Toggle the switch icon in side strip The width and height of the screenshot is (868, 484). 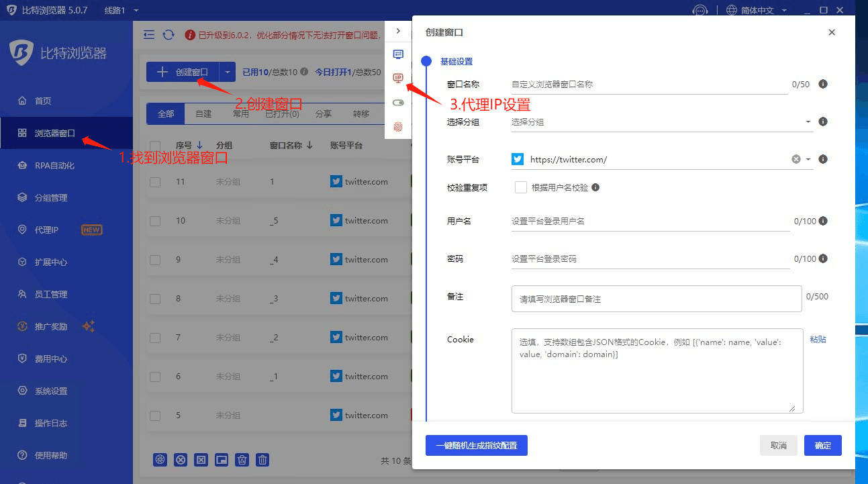398,103
